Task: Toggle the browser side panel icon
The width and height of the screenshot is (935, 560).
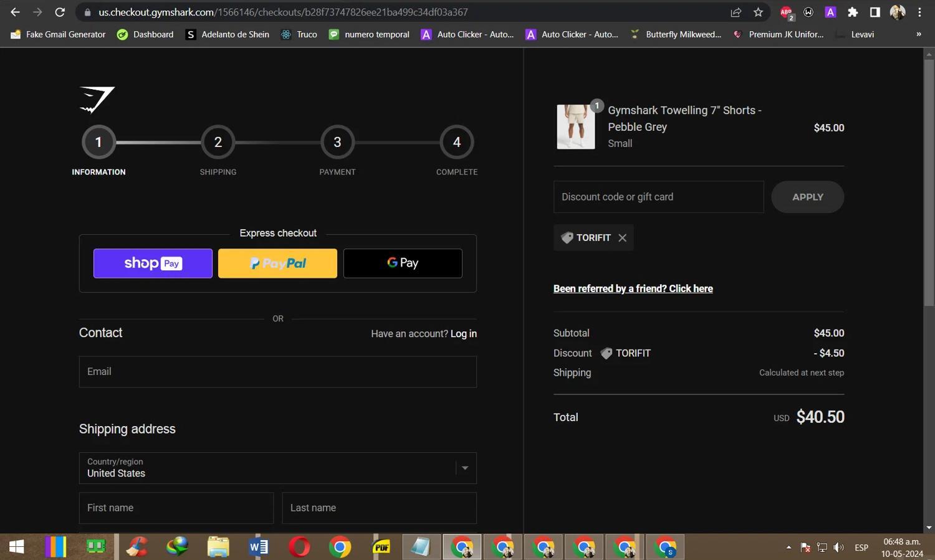Action: [875, 12]
